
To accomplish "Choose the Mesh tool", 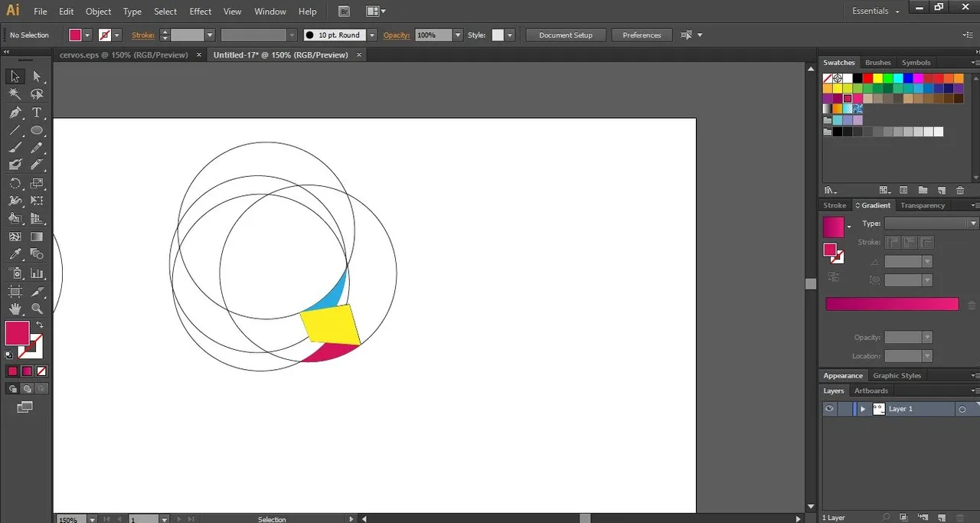I will click(x=15, y=237).
